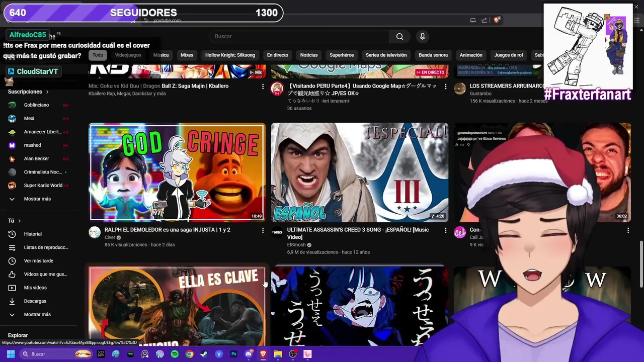Open the Assassin's Creed ESPAÑOL thumbnail
Viewport: 644px width, 362px height.
(x=359, y=172)
